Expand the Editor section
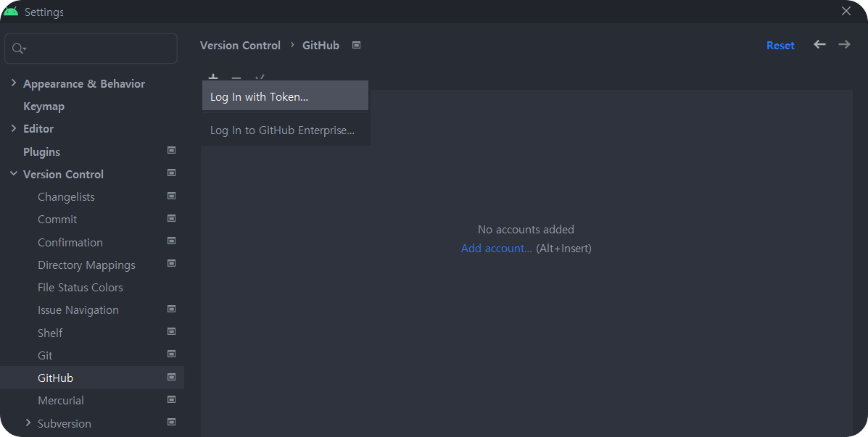 tap(14, 128)
